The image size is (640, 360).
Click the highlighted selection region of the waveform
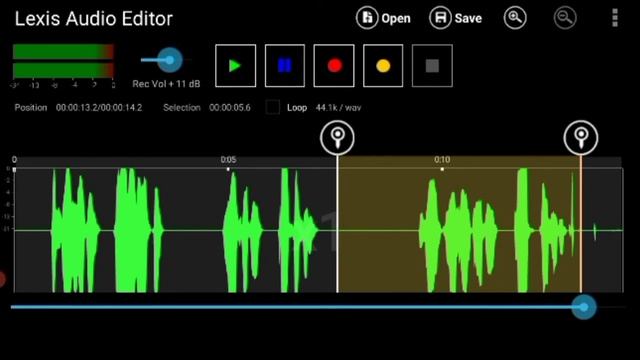(x=459, y=224)
